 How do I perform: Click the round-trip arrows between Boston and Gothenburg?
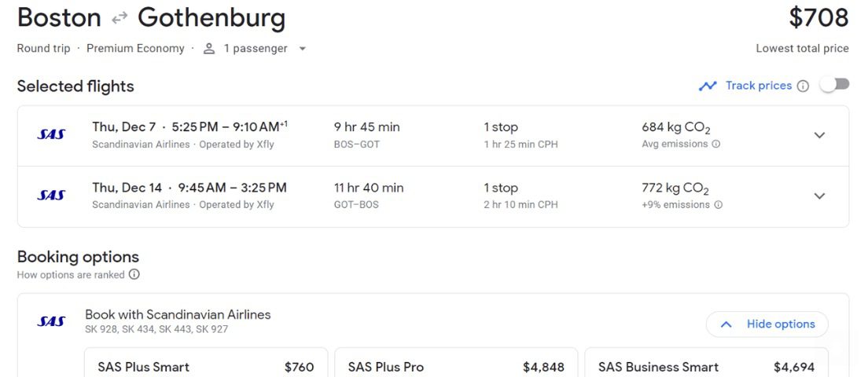119,20
